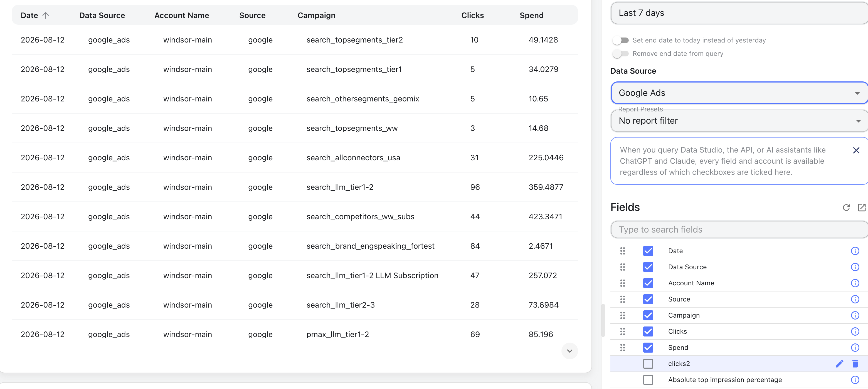This screenshot has height=389, width=868.
Task: Click the Type to search fields input
Action: [739, 230]
